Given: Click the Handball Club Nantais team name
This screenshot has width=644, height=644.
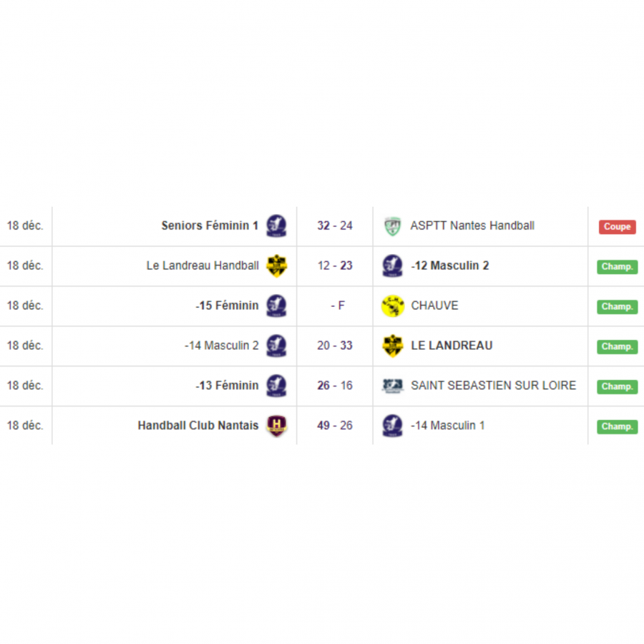Looking at the screenshot, I should coord(198,426).
